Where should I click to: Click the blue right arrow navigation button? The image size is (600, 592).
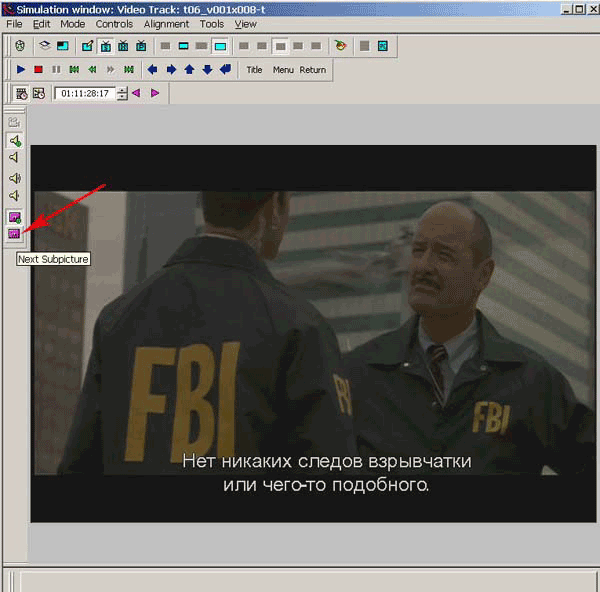pyautogui.click(x=171, y=70)
